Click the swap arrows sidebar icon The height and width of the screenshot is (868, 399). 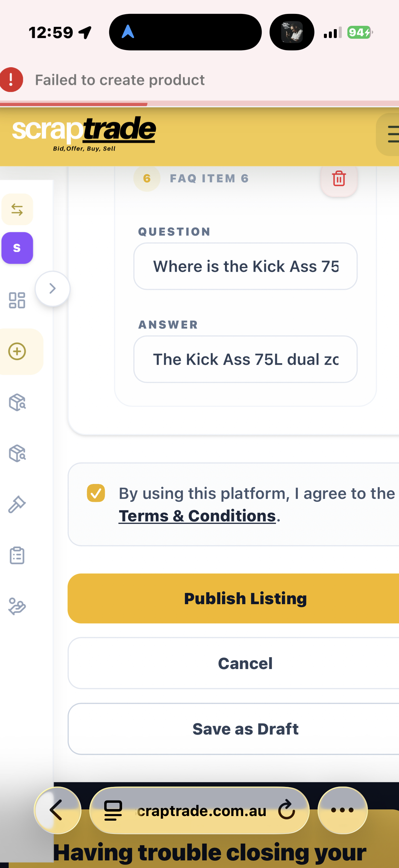pos(17,210)
